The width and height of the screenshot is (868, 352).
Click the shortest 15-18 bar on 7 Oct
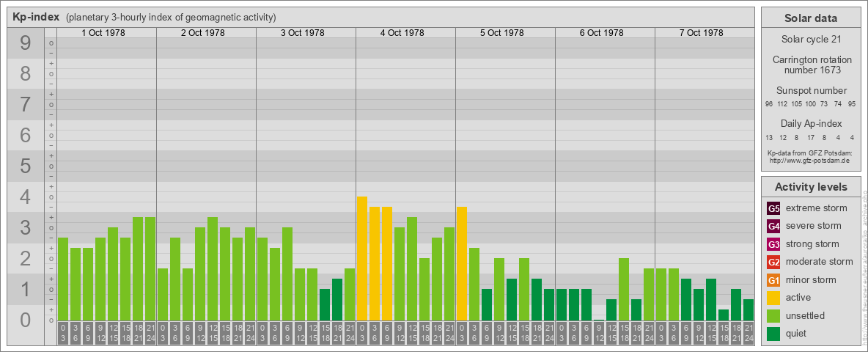pyautogui.click(x=724, y=315)
